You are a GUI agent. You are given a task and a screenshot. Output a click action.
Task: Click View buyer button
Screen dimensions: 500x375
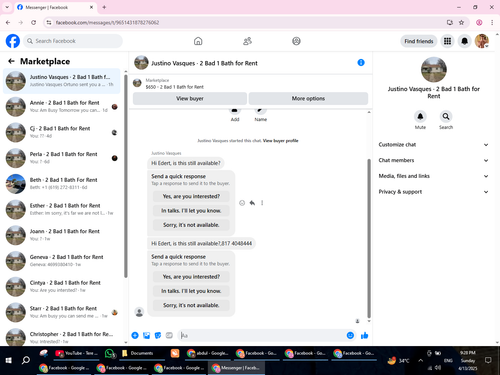190,98
